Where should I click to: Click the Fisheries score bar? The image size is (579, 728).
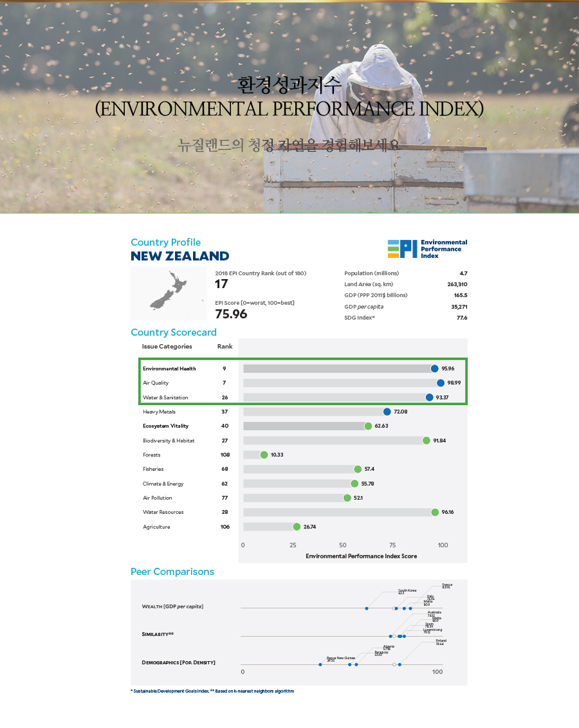pyautogui.click(x=299, y=469)
